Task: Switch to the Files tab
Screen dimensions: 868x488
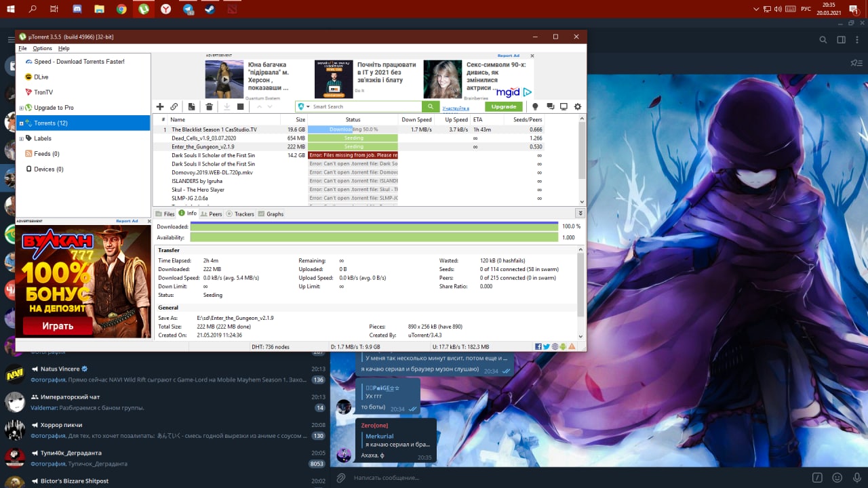Action: [165, 213]
